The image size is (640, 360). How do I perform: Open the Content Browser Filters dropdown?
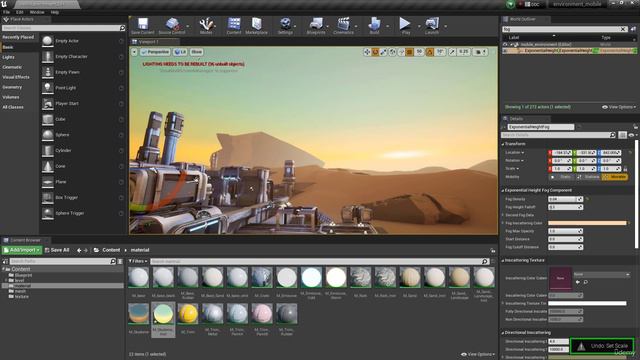138,261
